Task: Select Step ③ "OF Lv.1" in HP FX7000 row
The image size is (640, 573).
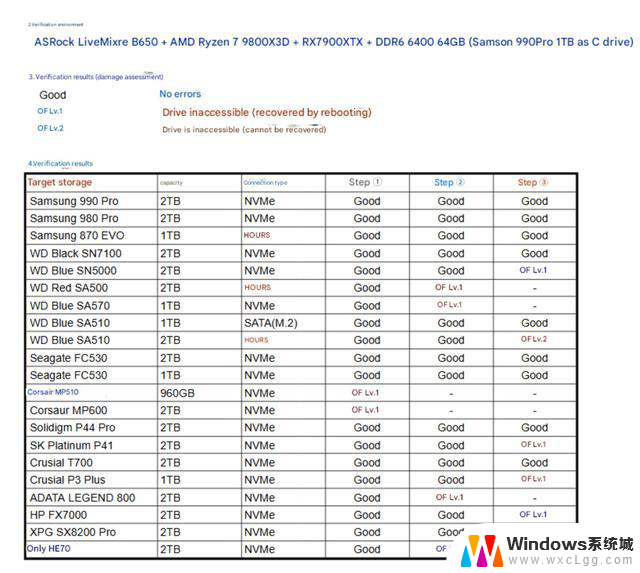Action: pyautogui.click(x=533, y=514)
